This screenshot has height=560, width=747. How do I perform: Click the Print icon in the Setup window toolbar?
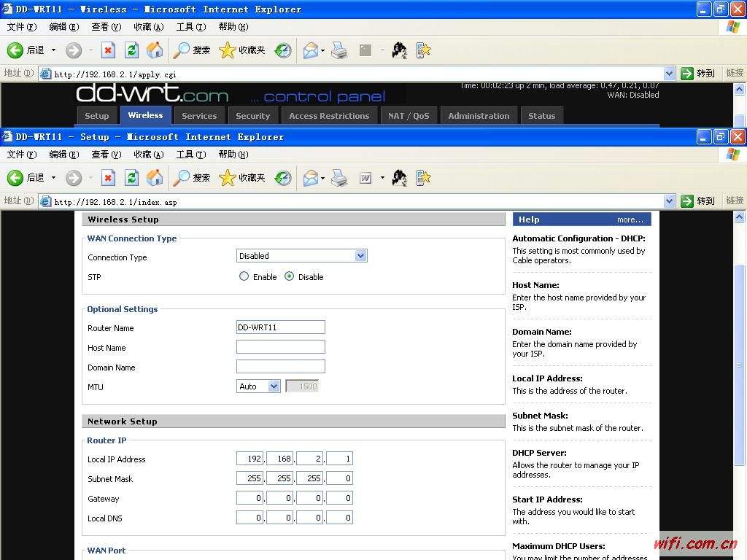[x=339, y=178]
